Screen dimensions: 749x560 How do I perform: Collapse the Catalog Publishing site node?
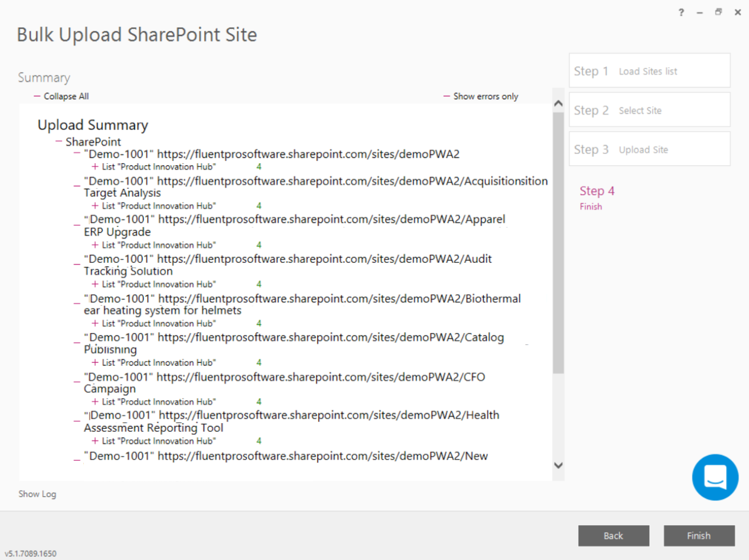pyautogui.click(x=77, y=342)
